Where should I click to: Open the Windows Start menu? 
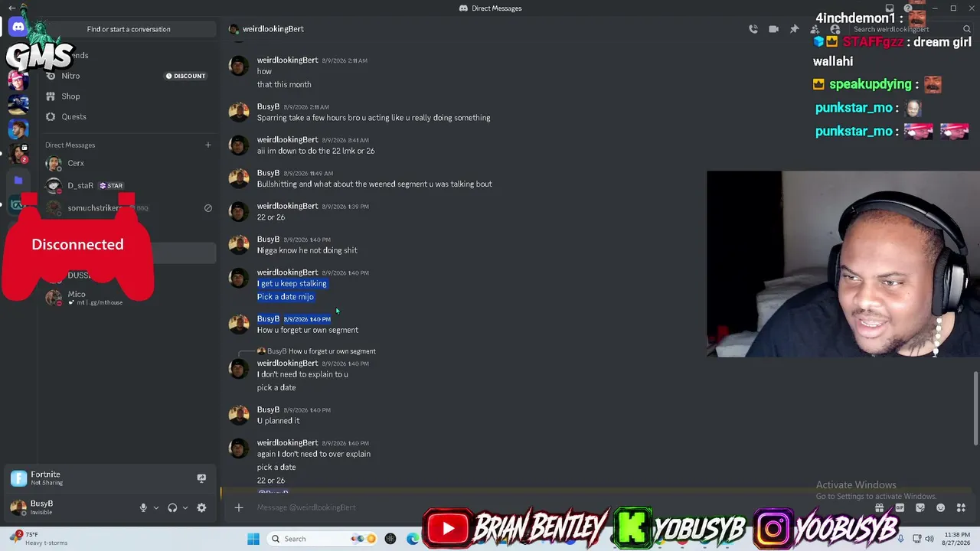pos(253,539)
